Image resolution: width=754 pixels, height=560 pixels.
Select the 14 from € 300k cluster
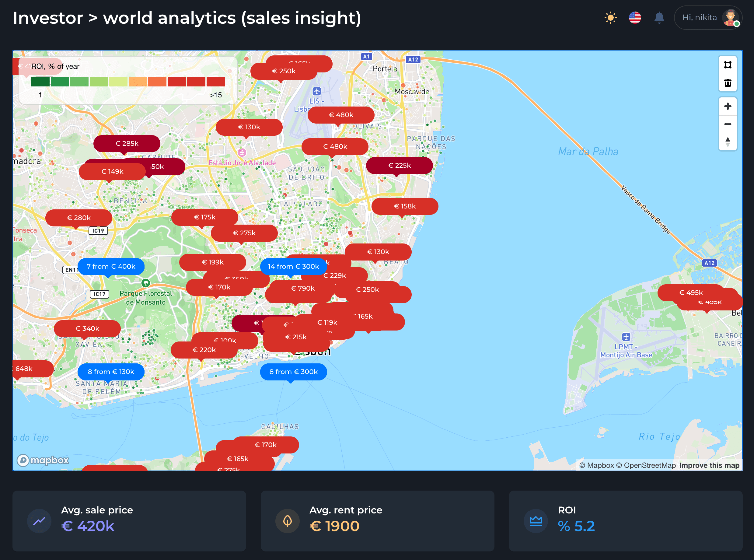click(x=293, y=266)
